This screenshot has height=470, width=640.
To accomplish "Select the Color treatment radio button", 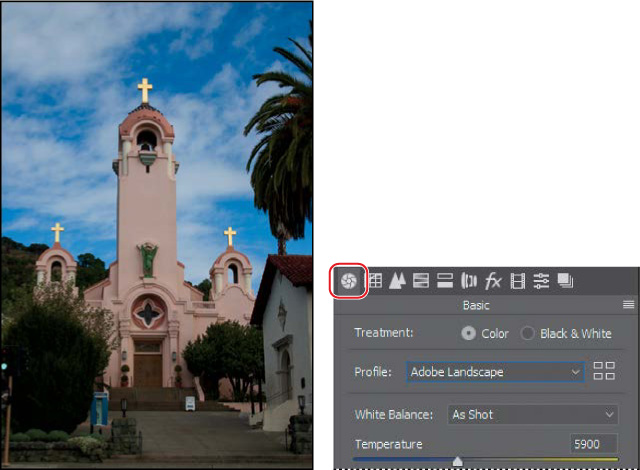I will [x=469, y=333].
